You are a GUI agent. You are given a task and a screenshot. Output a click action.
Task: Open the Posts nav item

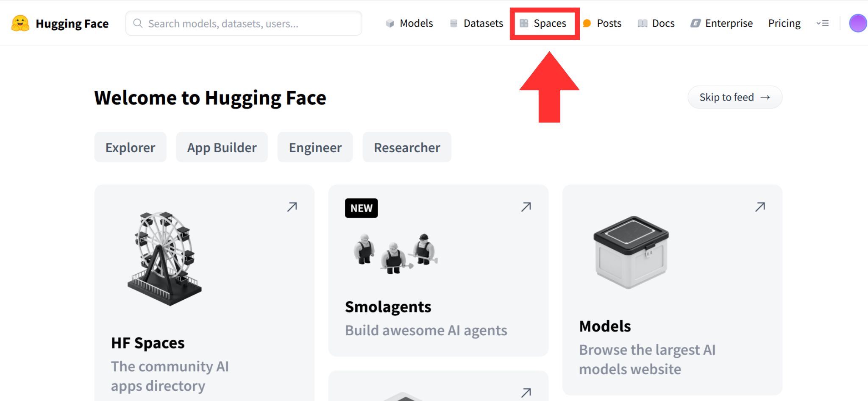[x=602, y=23]
